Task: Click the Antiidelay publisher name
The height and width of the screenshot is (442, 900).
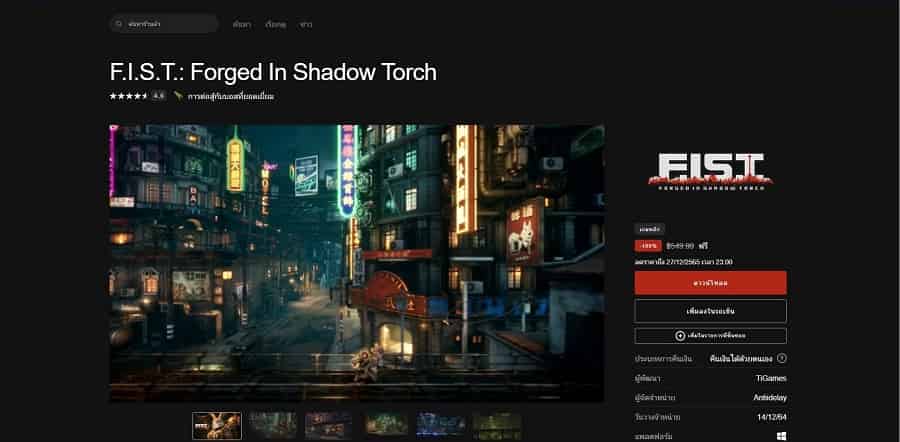Action: [x=770, y=398]
